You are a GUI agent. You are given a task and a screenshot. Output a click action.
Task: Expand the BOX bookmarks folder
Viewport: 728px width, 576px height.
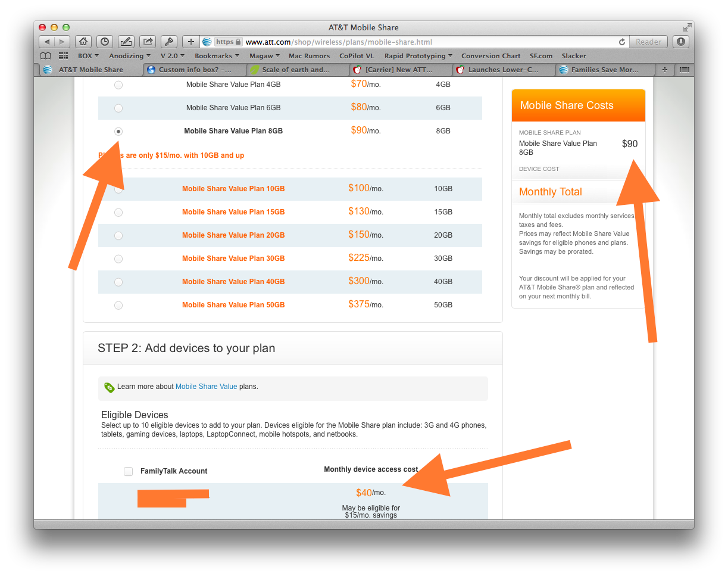coord(88,56)
